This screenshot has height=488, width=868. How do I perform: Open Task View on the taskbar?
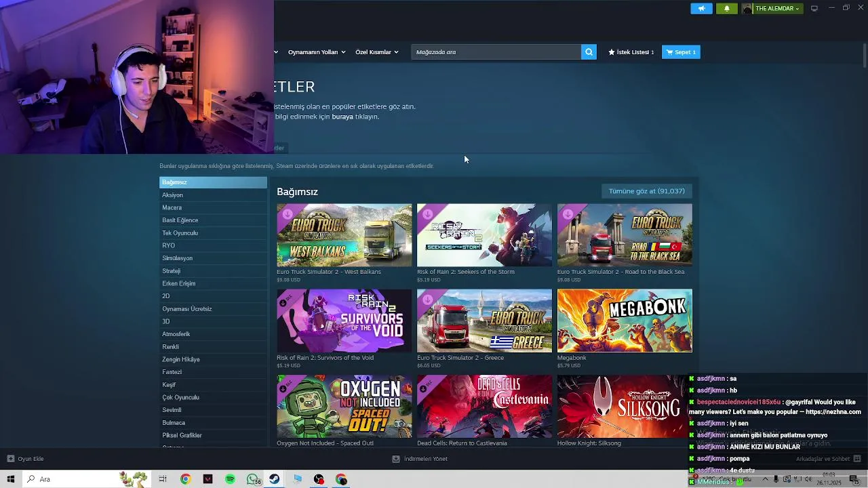[163, 479]
